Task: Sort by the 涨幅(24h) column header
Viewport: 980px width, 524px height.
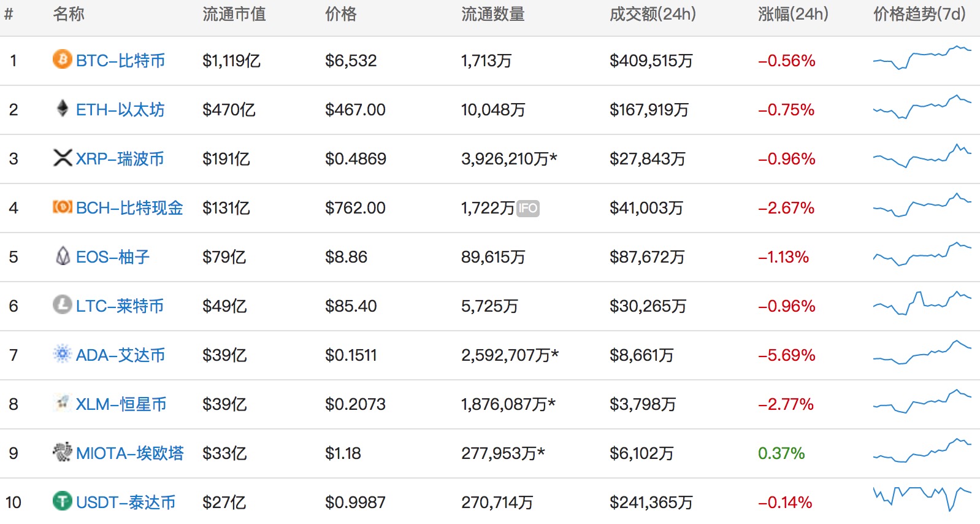Action: pos(793,14)
